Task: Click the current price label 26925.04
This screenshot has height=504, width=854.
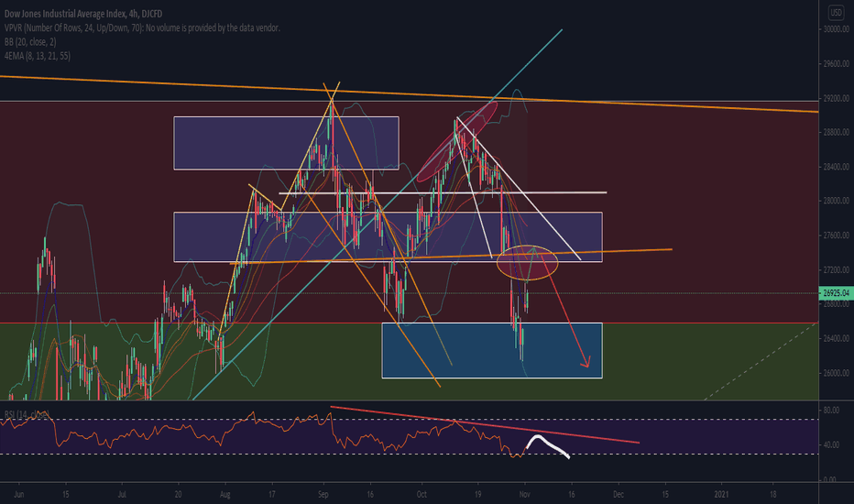Action: tap(836, 293)
